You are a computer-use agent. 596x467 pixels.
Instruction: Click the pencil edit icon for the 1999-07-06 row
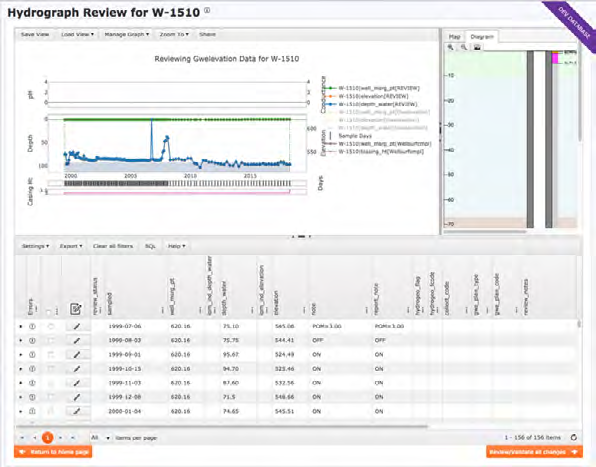click(x=76, y=326)
